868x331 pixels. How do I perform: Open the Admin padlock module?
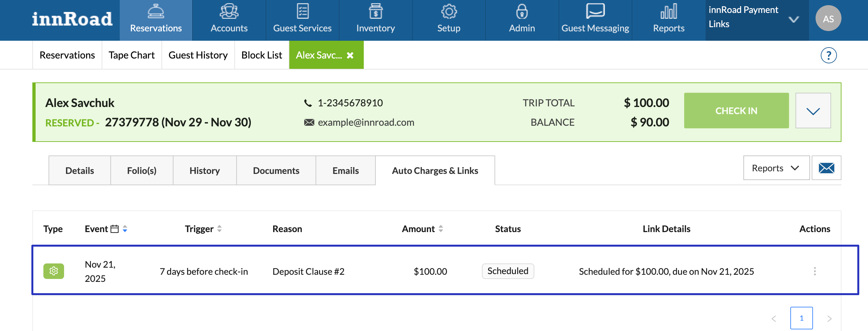click(522, 20)
